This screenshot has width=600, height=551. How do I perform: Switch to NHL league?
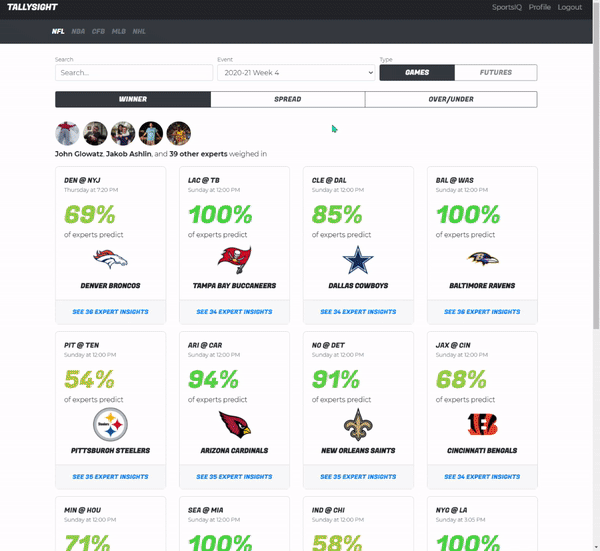click(x=139, y=31)
